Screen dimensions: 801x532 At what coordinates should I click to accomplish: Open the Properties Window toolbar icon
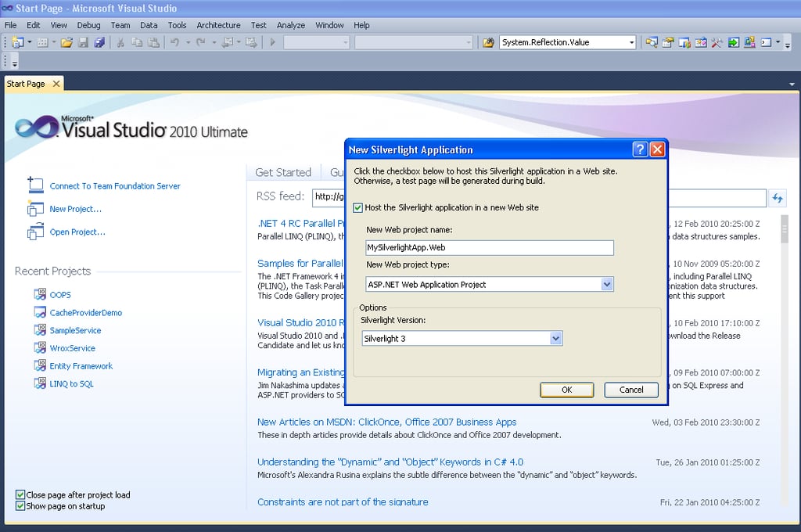(668, 42)
